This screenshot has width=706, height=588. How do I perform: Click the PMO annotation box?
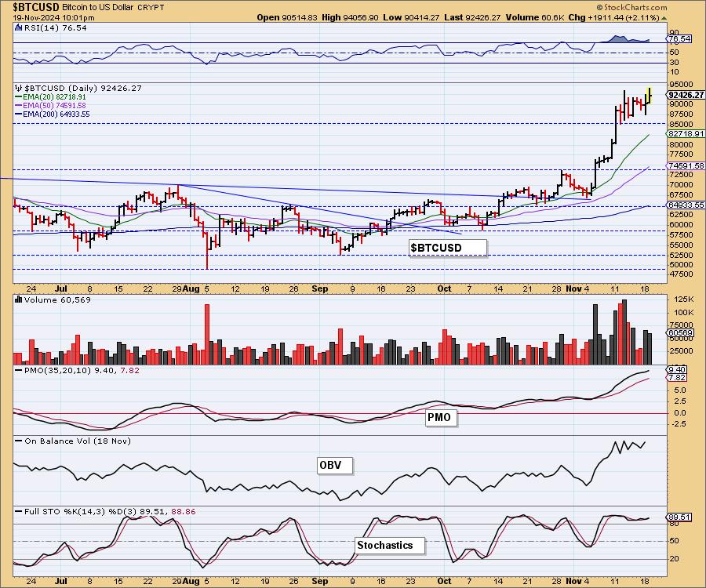(441, 418)
